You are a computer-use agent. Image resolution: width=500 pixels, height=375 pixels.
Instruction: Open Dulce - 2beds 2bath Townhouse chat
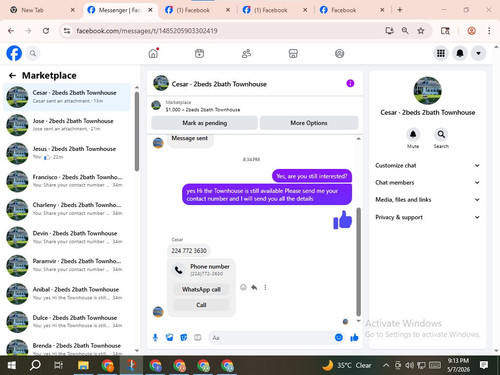click(66, 322)
